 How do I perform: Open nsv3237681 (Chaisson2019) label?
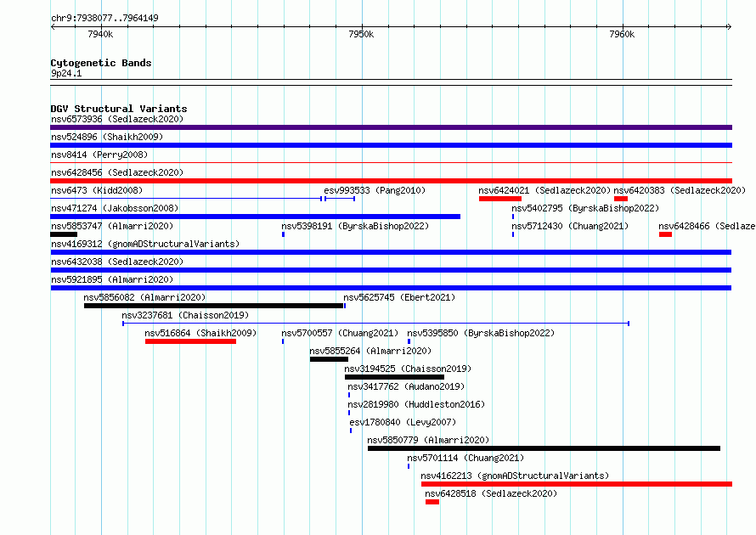coord(185,315)
